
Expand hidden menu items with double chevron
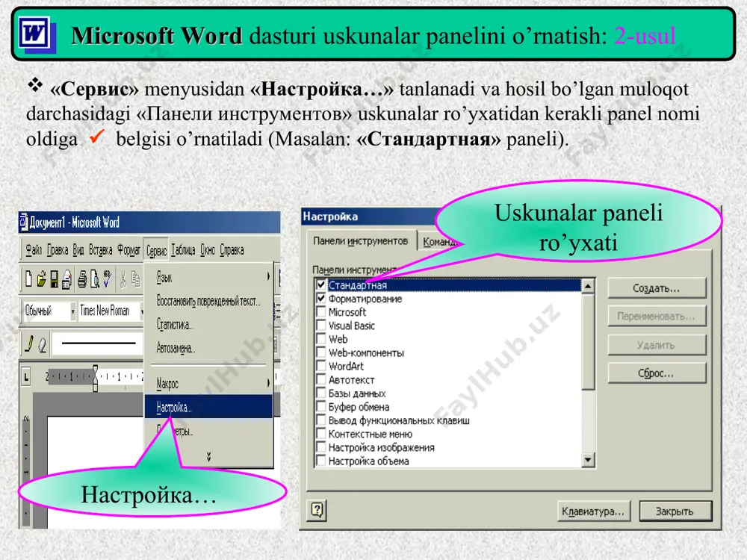click(208, 457)
